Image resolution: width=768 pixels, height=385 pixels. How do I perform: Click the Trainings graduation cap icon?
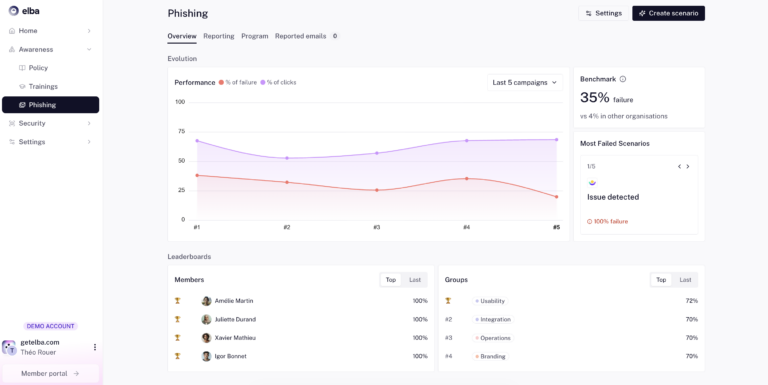click(22, 87)
